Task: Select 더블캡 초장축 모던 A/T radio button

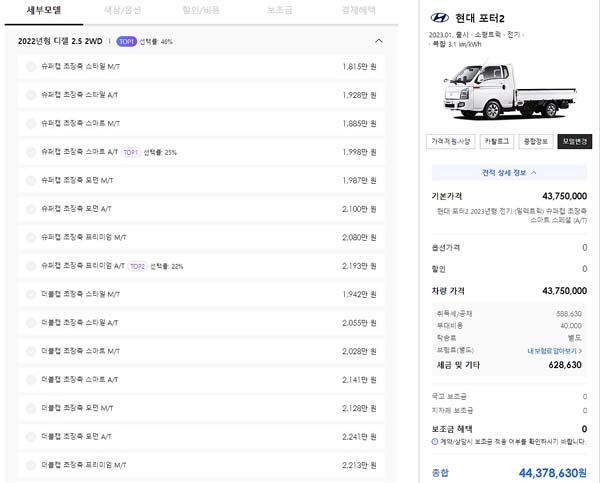Action: 31,437
